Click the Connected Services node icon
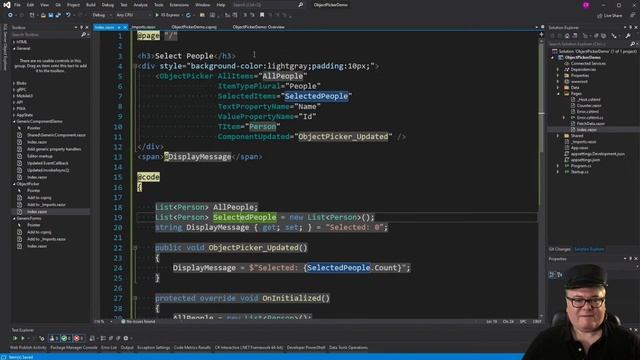 (567, 63)
